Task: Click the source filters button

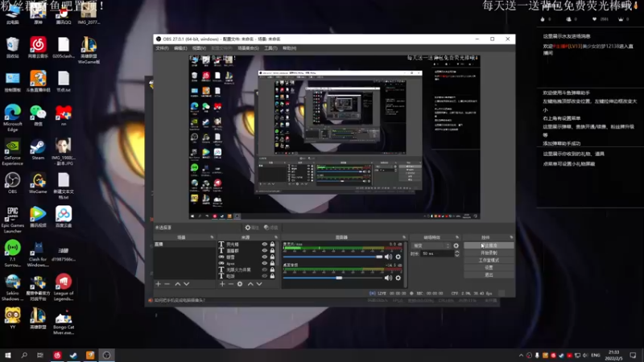Action: (270, 228)
